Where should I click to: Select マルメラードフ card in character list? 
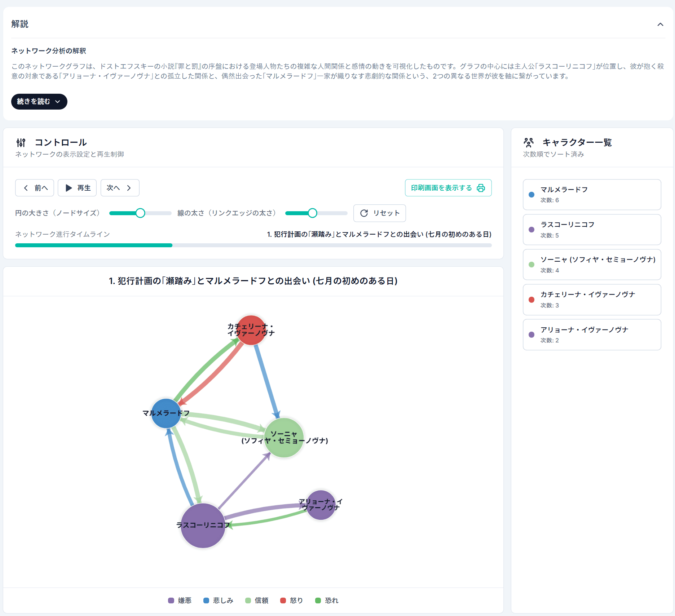[x=592, y=195]
